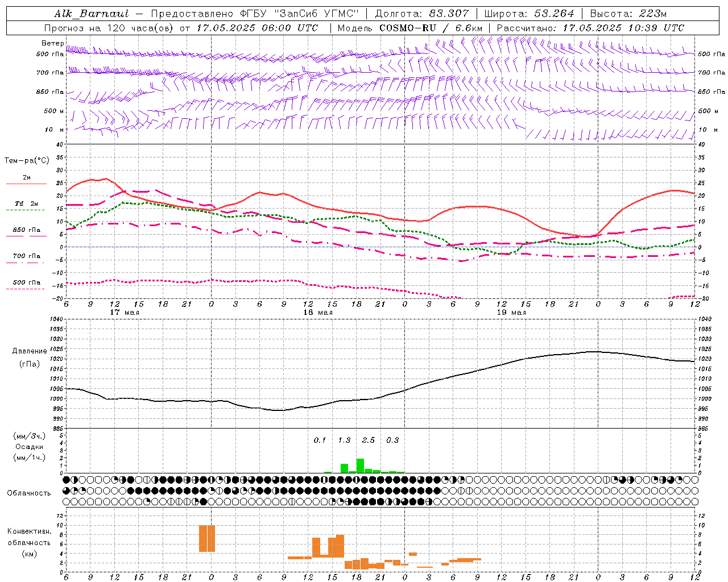Click the 1040 value on left pressure axis
Screen dimensions: 728x582
pos(56,319)
